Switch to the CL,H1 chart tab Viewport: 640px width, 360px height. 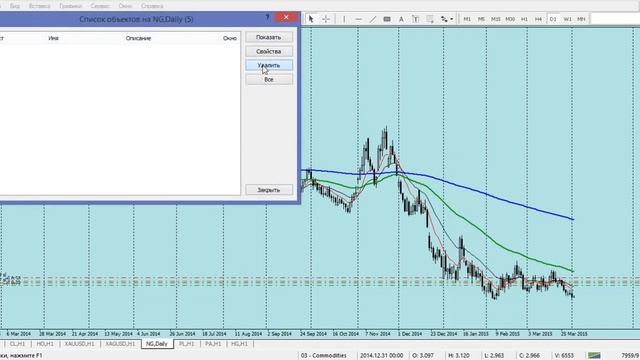tap(17, 344)
